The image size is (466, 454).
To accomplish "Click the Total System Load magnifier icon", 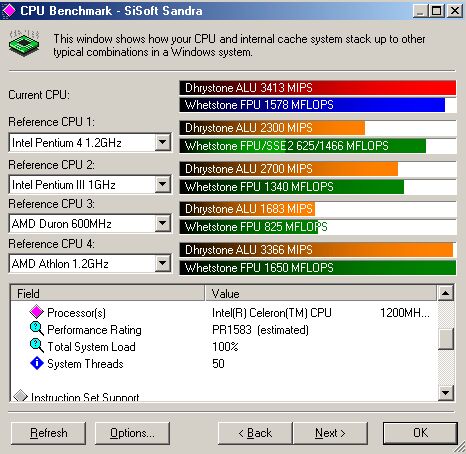I will (37, 346).
